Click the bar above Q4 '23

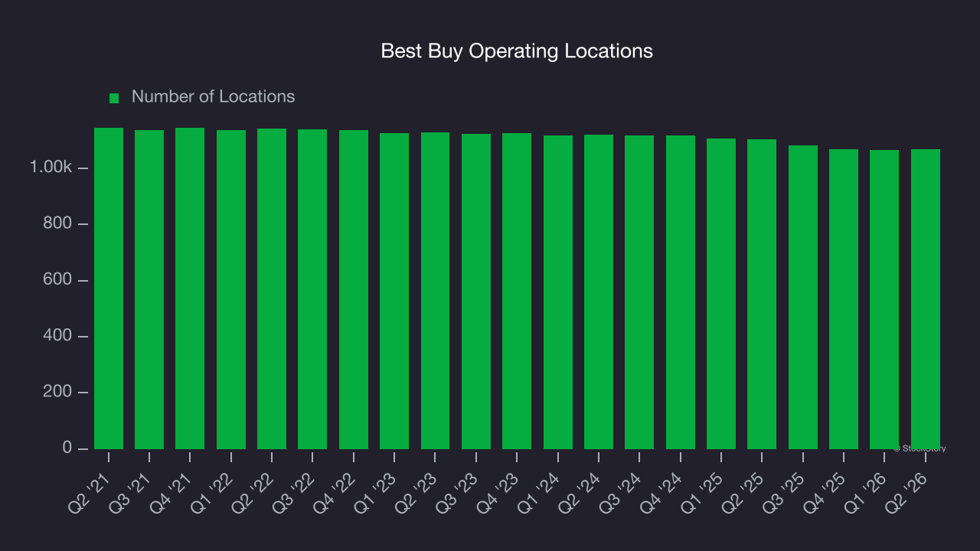click(x=517, y=291)
